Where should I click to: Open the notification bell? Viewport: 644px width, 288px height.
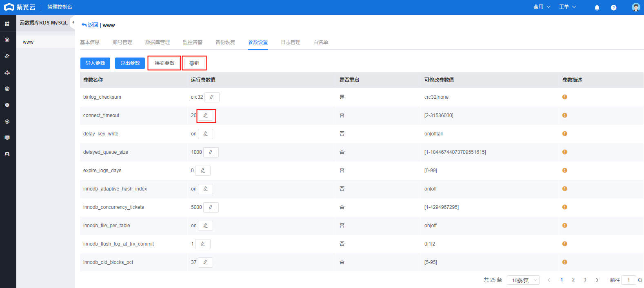tap(597, 7)
